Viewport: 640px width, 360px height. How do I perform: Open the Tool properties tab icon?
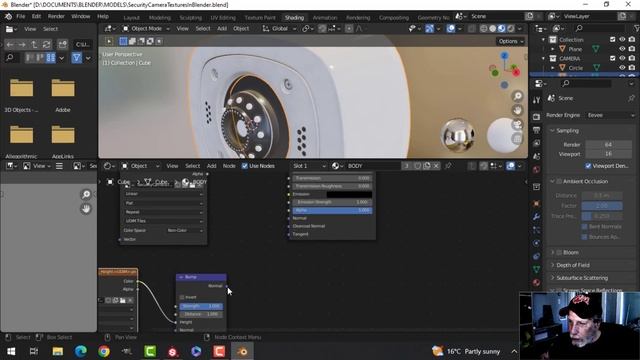tap(536, 100)
